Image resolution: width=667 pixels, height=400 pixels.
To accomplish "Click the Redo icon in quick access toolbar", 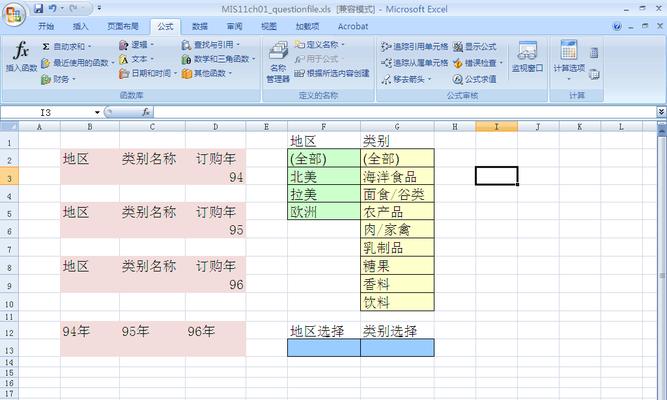I will [x=74, y=9].
